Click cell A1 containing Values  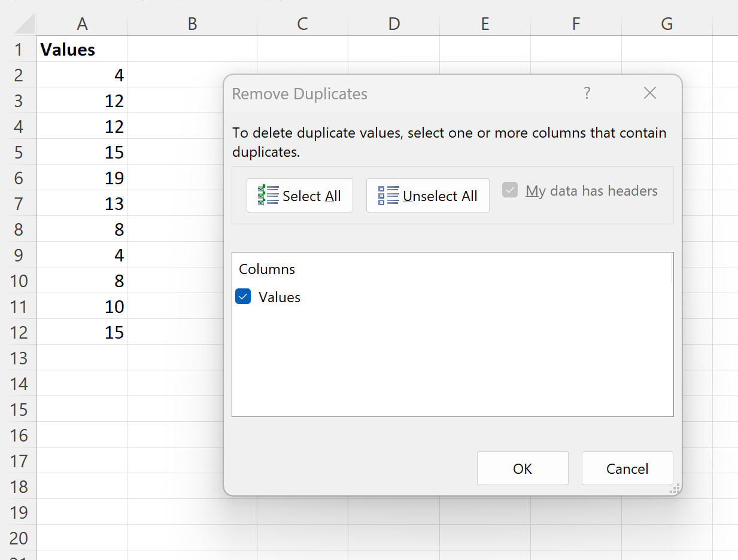(x=82, y=50)
